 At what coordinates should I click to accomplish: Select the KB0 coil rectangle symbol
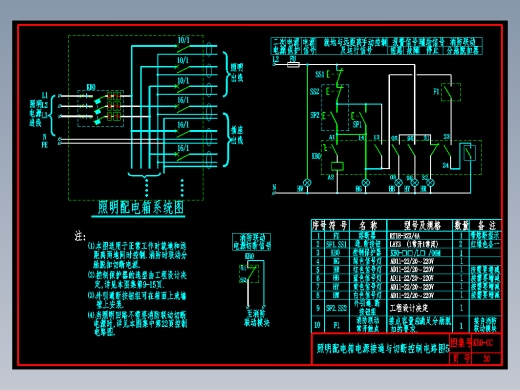pyautogui.click(x=337, y=166)
